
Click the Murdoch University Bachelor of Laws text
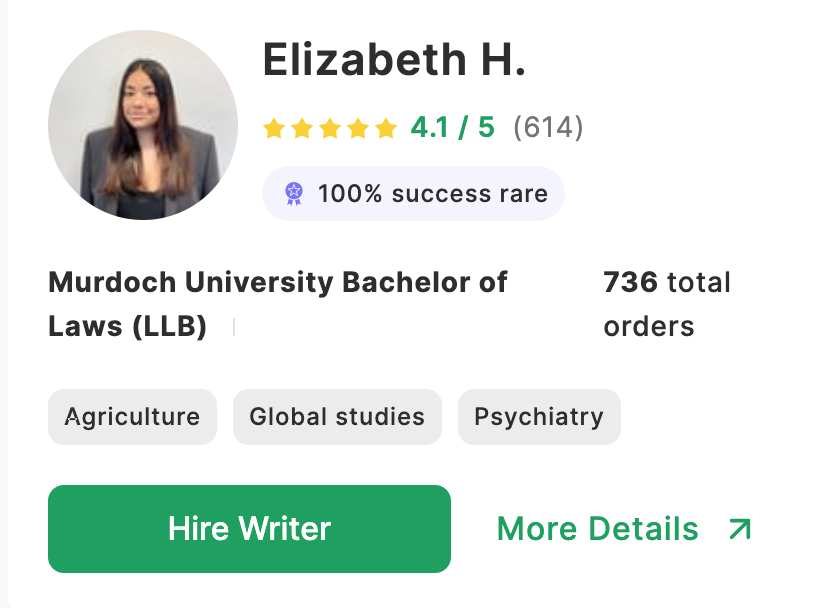click(277, 304)
